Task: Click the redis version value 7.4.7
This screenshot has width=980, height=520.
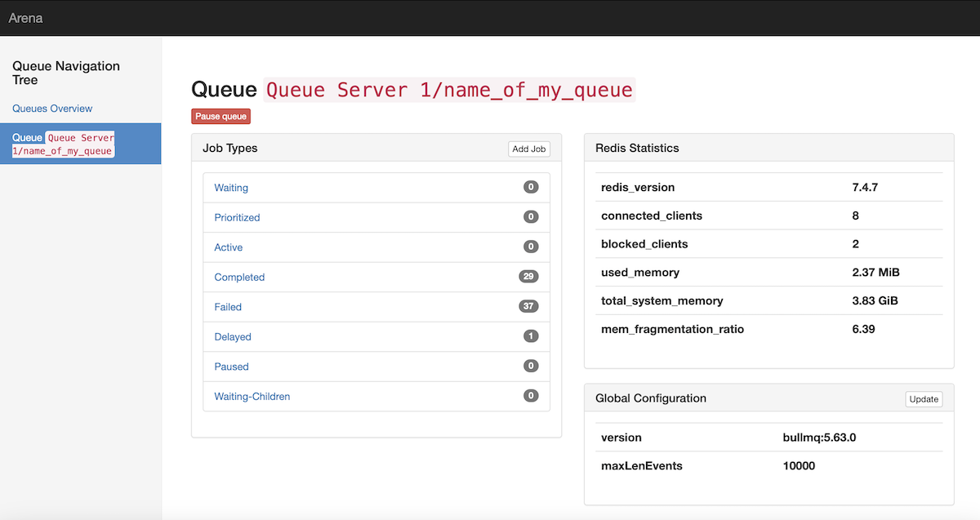Action: coord(865,188)
